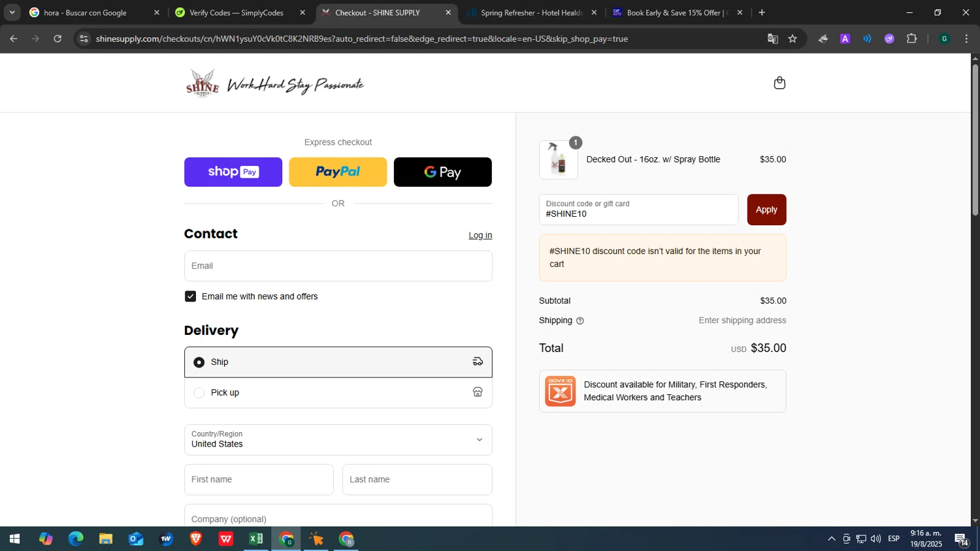
Task: Reload the checkout page
Action: 57,39
